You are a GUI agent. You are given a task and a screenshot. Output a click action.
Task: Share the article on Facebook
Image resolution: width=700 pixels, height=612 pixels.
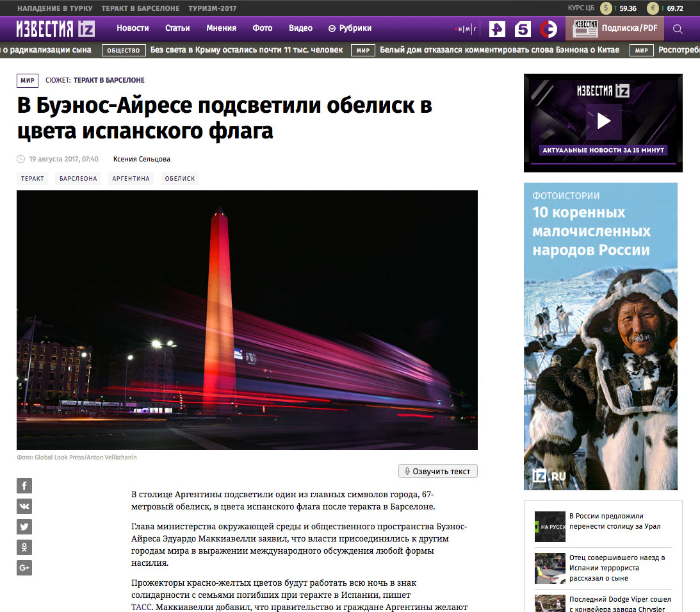(24, 486)
